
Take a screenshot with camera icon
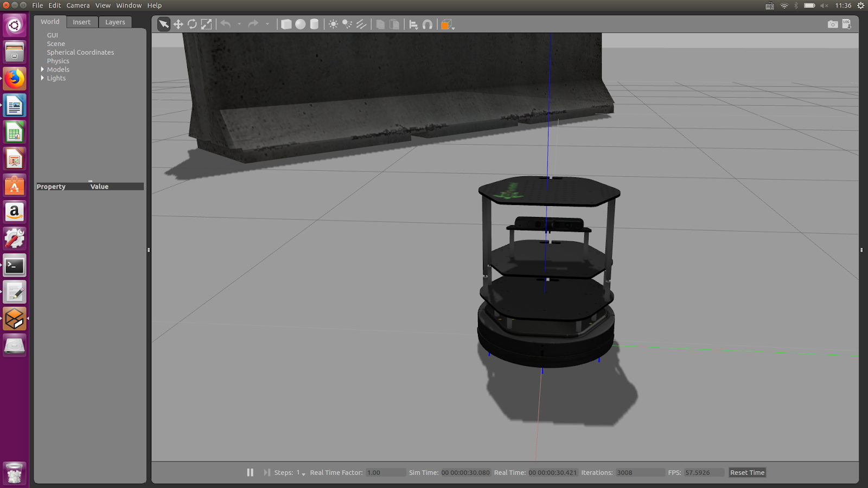pyautogui.click(x=833, y=24)
